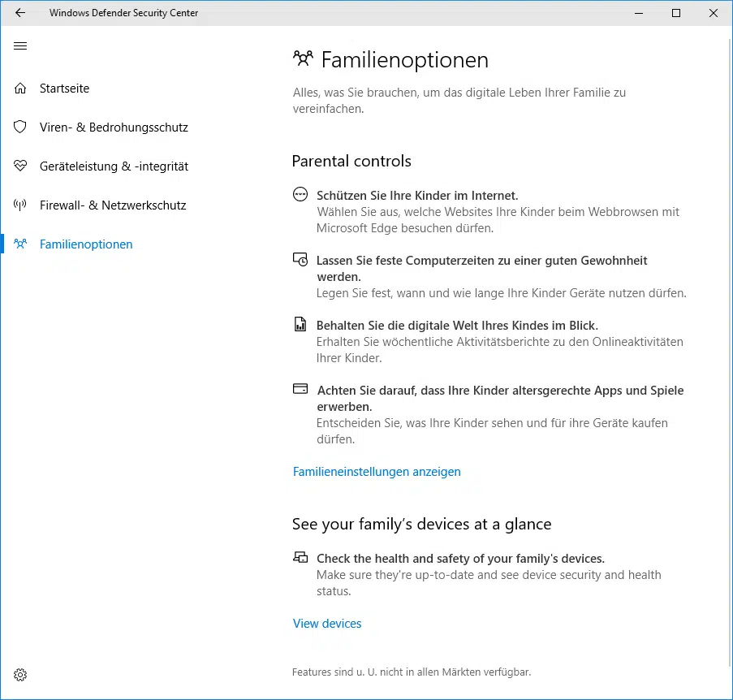Expand the hamburger navigation menu
Screen dimensions: 733x700
click(20, 46)
